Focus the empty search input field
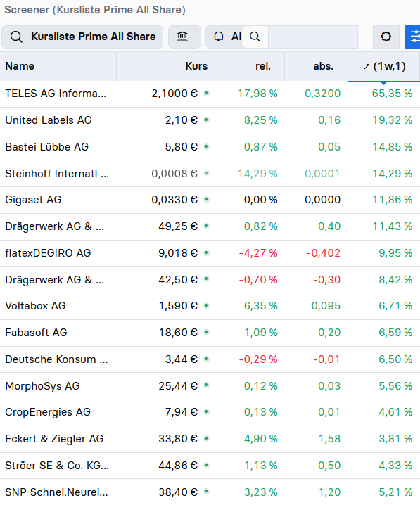The width and height of the screenshot is (420, 505). (x=313, y=37)
